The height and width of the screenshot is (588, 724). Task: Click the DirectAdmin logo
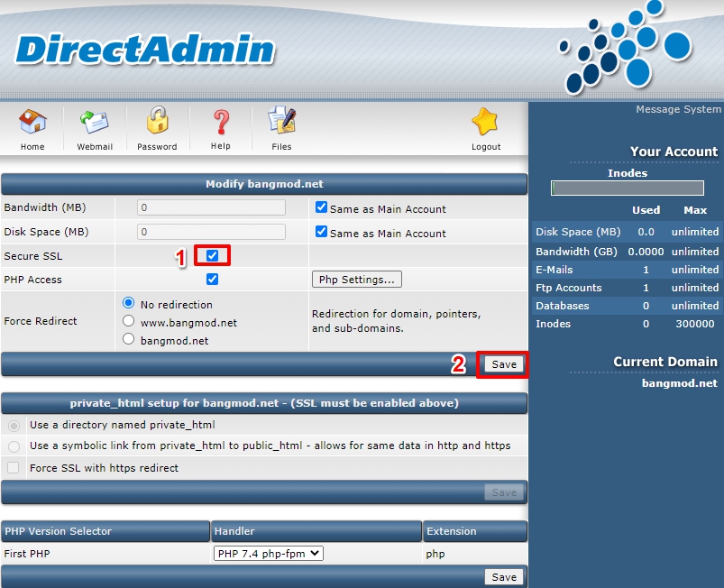pyautogui.click(x=145, y=49)
